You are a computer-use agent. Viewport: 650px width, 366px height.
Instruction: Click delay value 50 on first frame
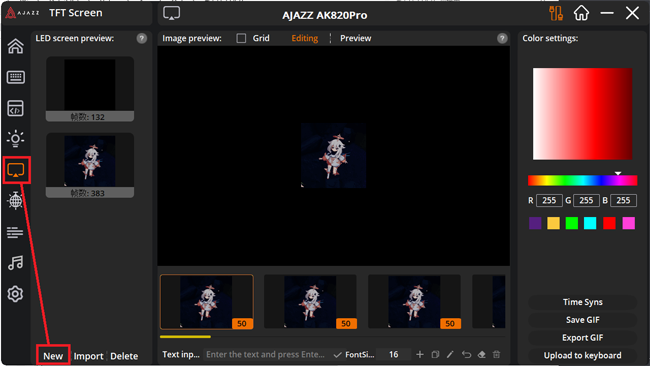coord(242,323)
